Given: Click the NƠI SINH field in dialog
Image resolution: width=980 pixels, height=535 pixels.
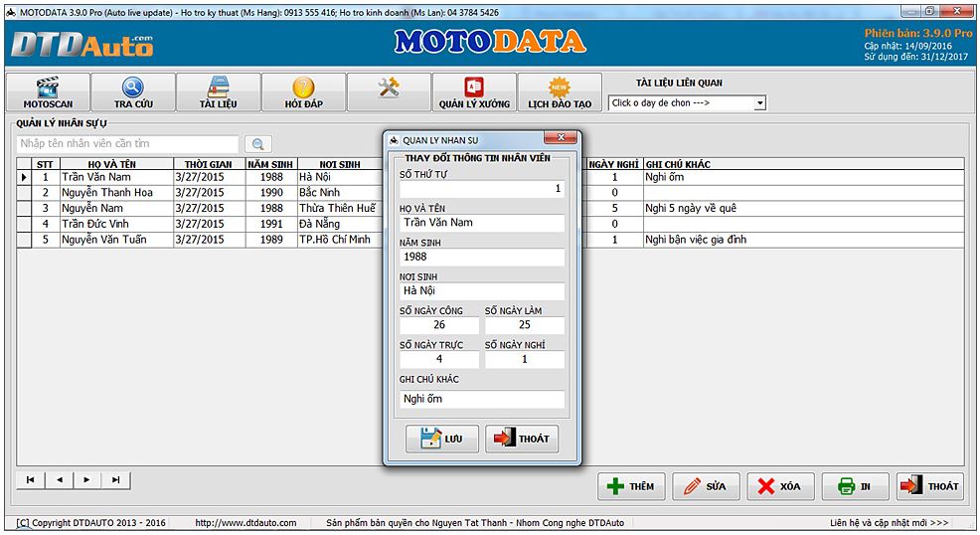Looking at the screenshot, I should click(482, 290).
